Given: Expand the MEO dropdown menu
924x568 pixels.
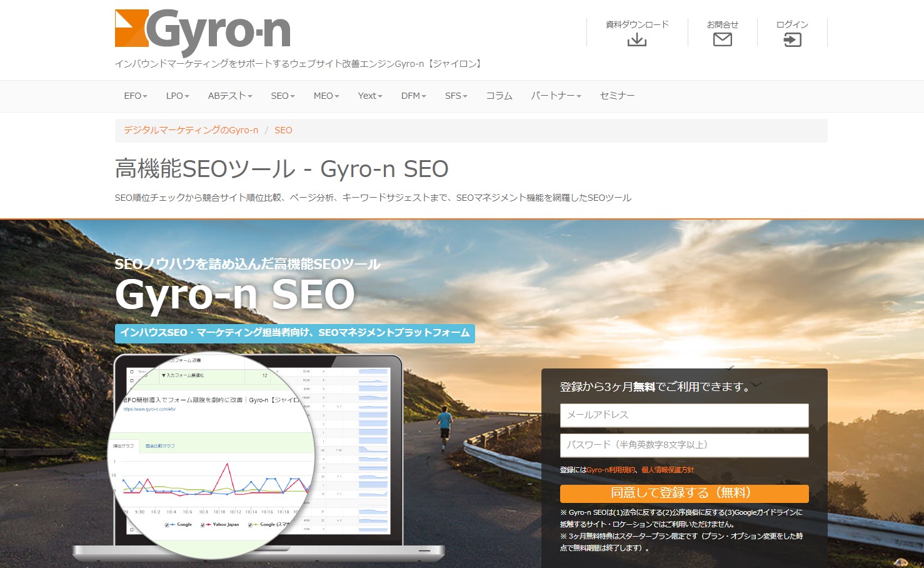Looking at the screenshot, I should tap(326, 96).
